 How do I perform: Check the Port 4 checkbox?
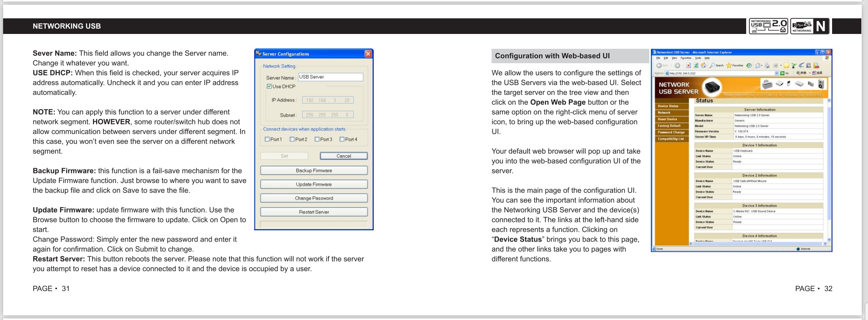click(342, 139)
